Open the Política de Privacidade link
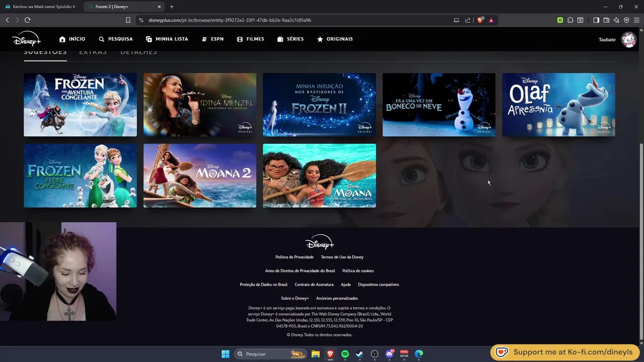The height and width of the screenshot is (362, 644). [294, 257]
